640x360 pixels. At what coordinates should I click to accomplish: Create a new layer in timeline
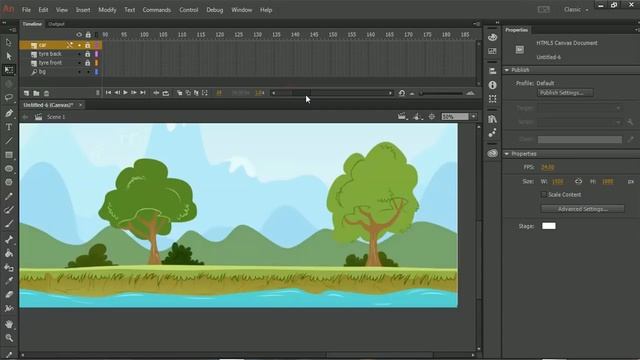(x=27, y=93)
